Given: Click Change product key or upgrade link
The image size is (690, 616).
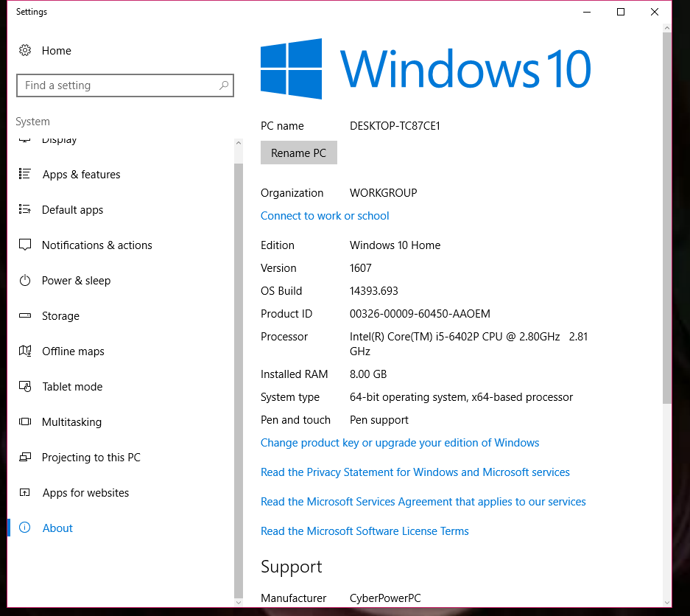Looking at the screenshot, I should tap(400, 443).
